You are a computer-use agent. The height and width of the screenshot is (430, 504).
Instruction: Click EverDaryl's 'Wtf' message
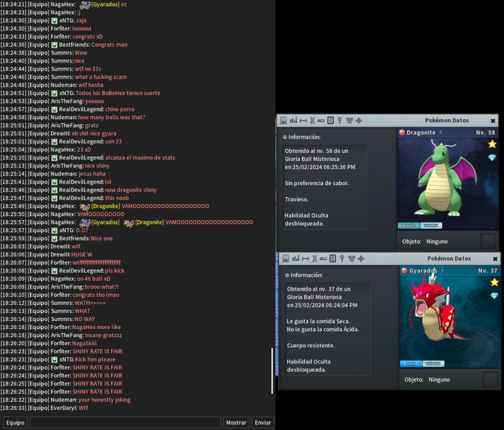point(83,408)
